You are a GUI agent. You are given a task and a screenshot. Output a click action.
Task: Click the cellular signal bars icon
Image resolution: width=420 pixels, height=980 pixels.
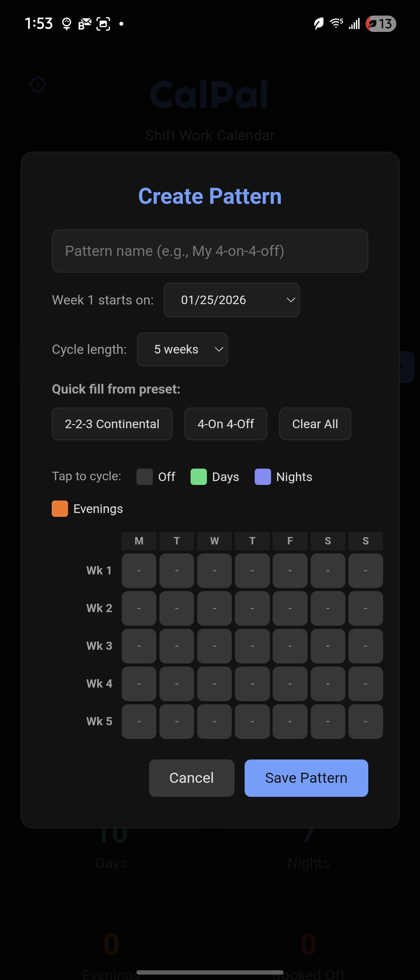tap(354, 24)
